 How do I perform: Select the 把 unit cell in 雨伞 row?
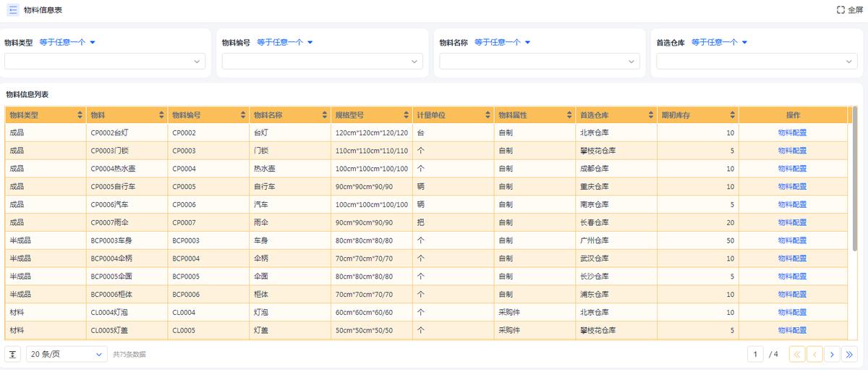coord(454,223)
